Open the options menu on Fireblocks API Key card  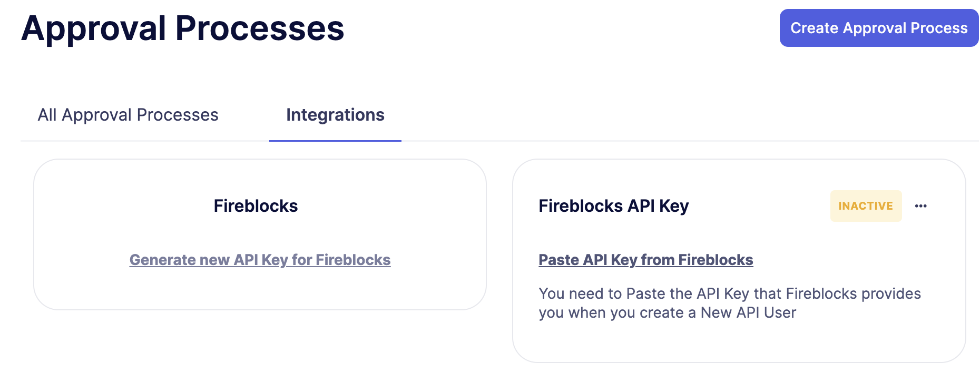(921, 206)
